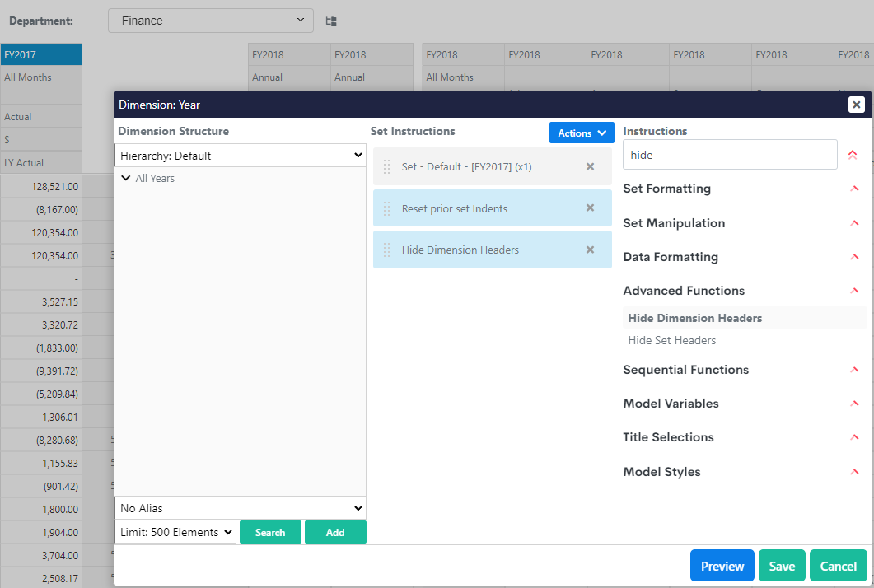Collapse all instruction groups with double chevron
874x588 pixels.
[x=852, y=155]
